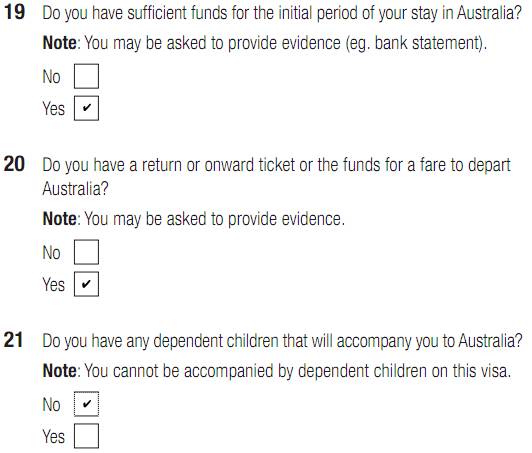This screenshot has height=453, width=532.
Task: Click the return or onward ticket question text
Action: (277, 177)
